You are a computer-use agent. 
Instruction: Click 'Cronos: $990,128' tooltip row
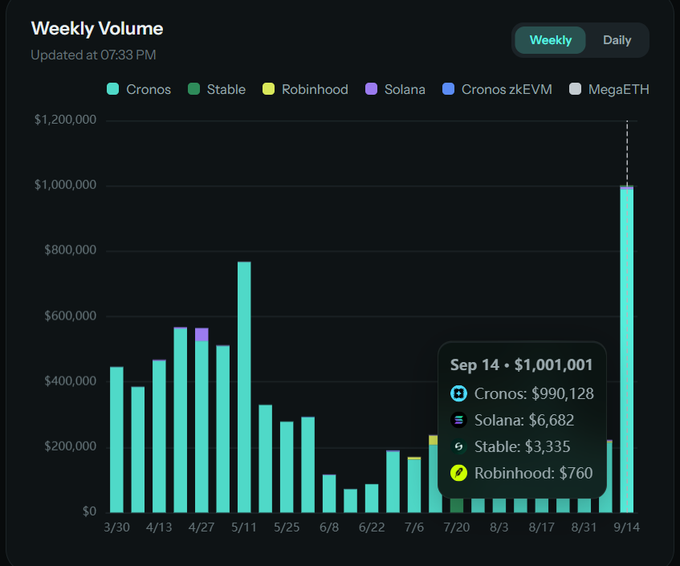(522, 393)
